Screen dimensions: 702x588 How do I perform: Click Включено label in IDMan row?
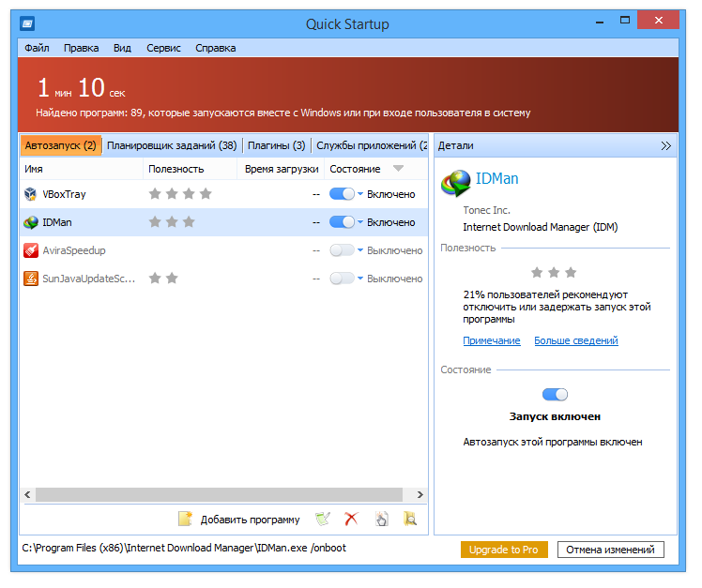(391, 222)
